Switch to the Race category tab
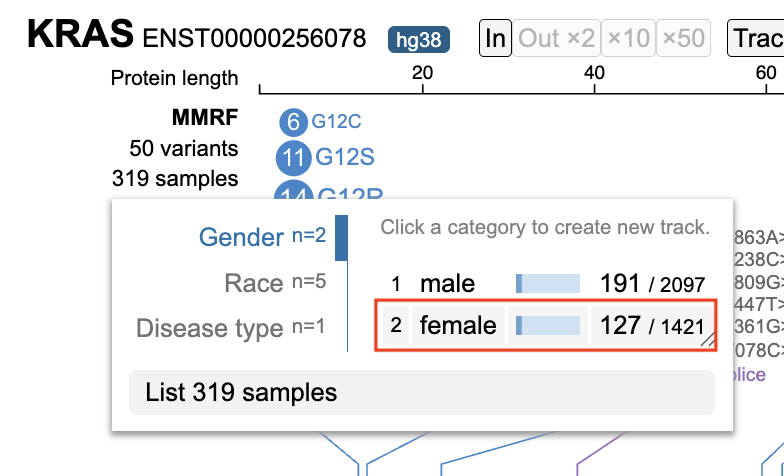 (275, 283)
